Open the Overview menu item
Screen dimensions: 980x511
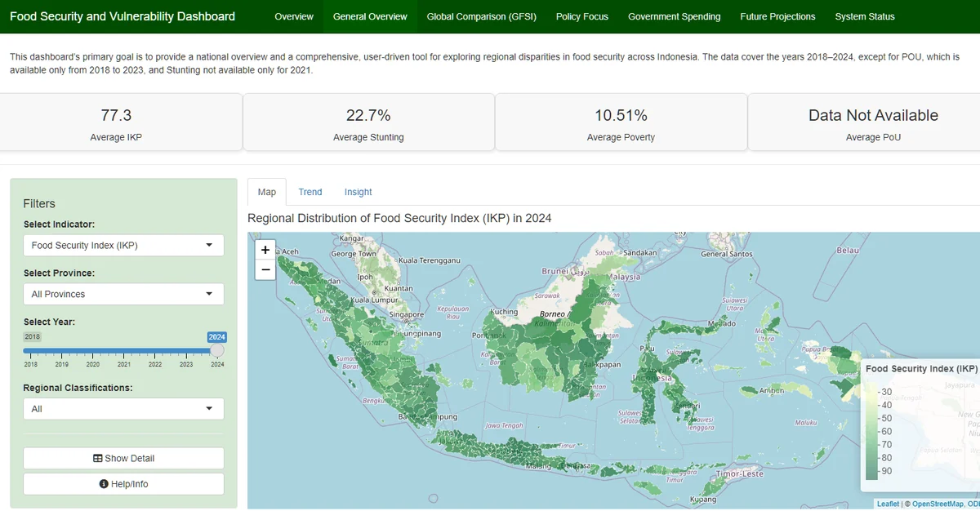coord(294,16)
